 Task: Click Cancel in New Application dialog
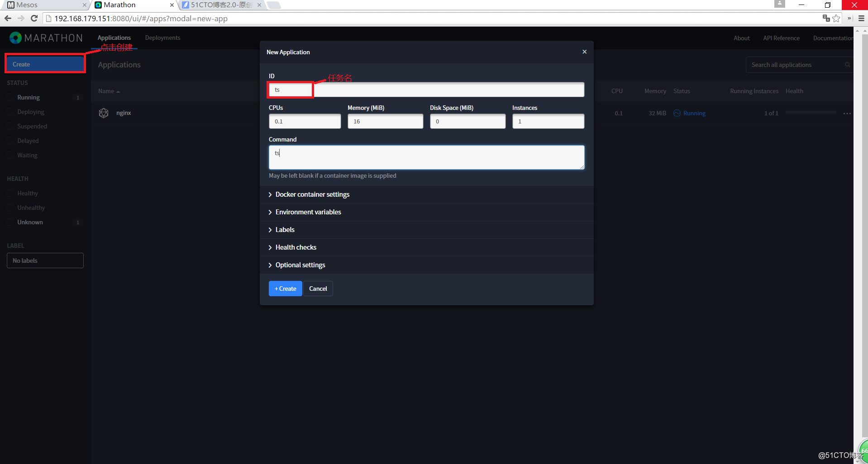[x=318, y=289]
